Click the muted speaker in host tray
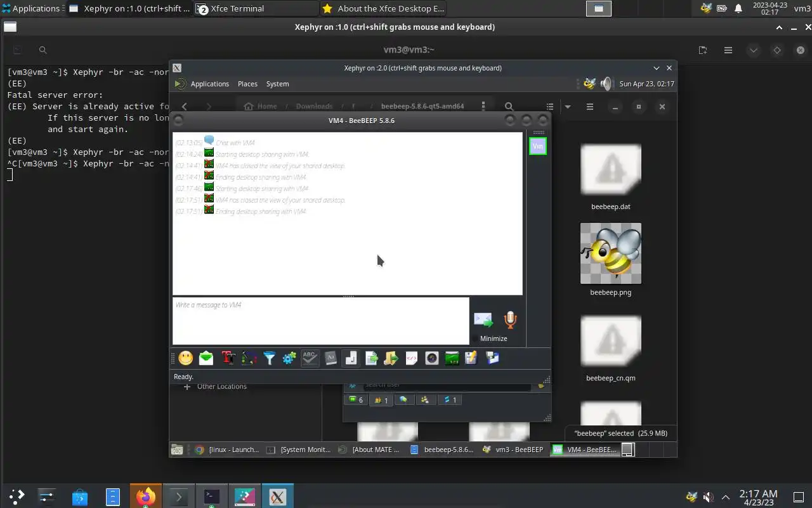812x508 pixels. point(709,497)
